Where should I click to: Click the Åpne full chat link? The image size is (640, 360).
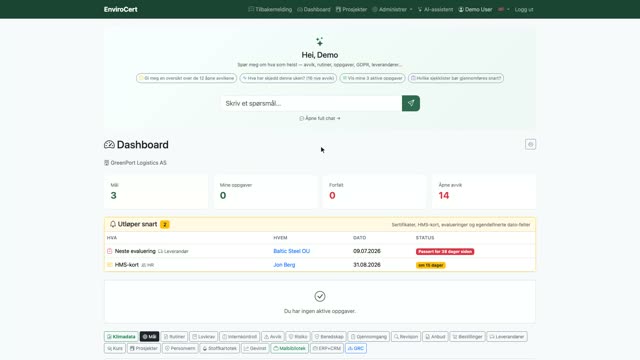(320, 118)
